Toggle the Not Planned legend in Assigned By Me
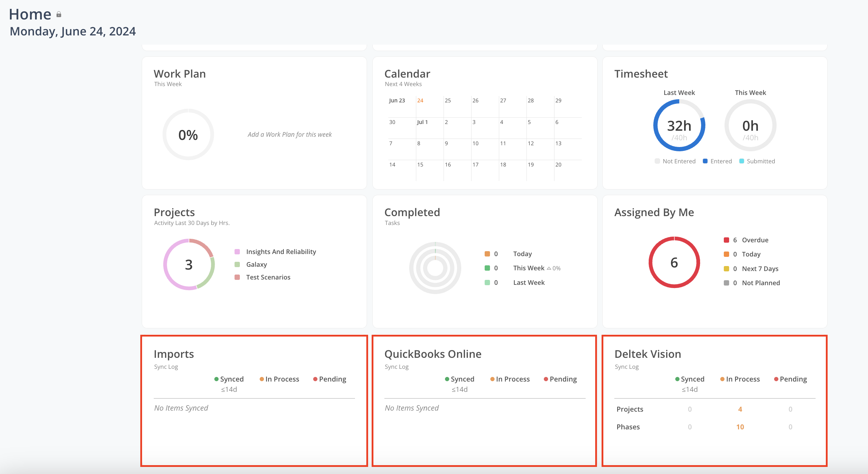Screen dimensions: 868x474 tap(726, 283)
